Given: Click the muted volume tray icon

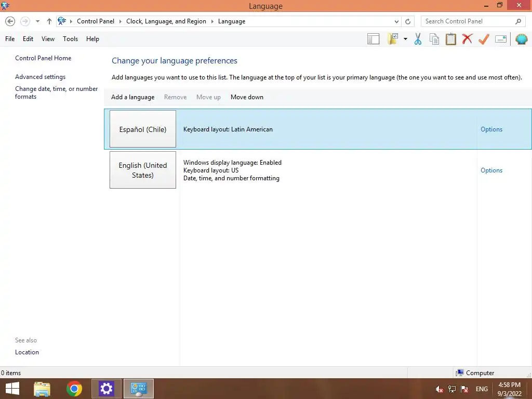Looking at the screenshot, I should [x=440, y=389].
